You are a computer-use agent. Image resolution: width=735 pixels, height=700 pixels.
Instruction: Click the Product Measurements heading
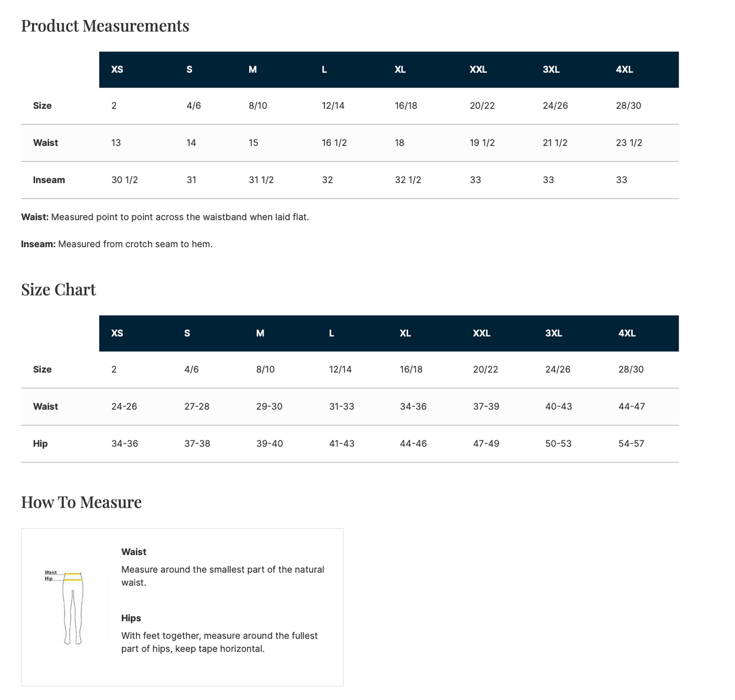click(x=105, y=26)
